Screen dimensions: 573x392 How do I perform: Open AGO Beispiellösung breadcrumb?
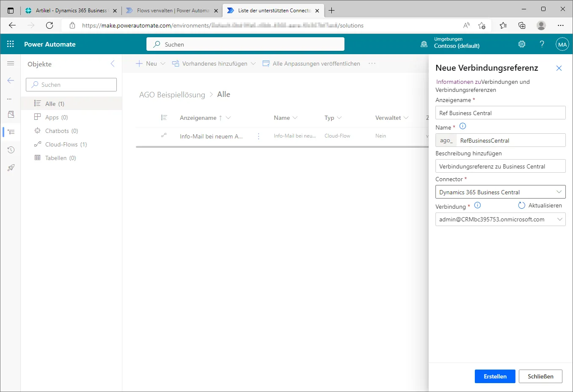click(x=172, y=95)
